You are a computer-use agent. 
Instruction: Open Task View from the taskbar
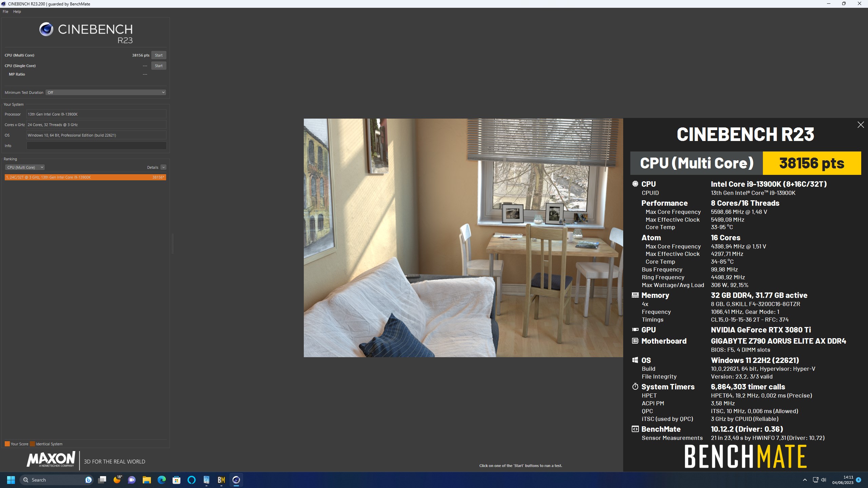102,480
